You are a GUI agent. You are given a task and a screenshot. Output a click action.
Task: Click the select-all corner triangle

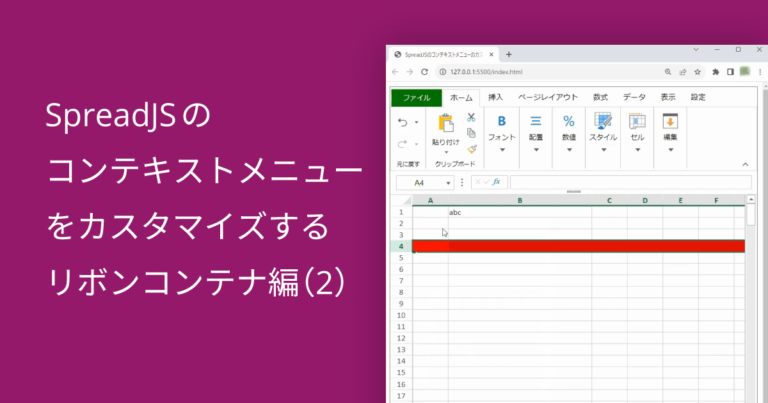pos(407,201)
